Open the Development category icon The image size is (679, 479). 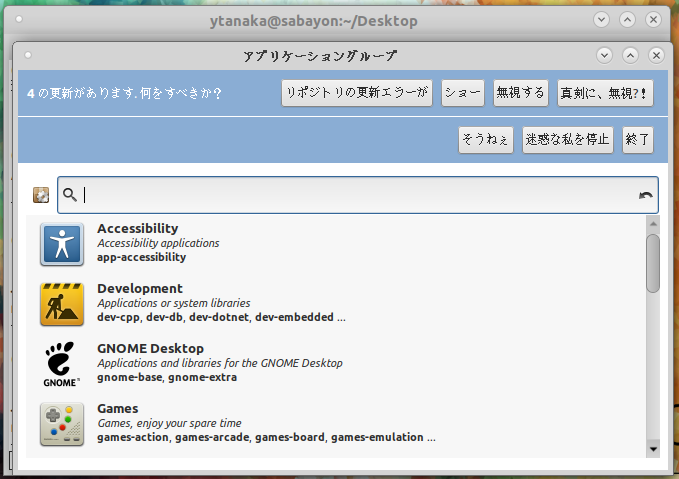click(x=61, y=304)
